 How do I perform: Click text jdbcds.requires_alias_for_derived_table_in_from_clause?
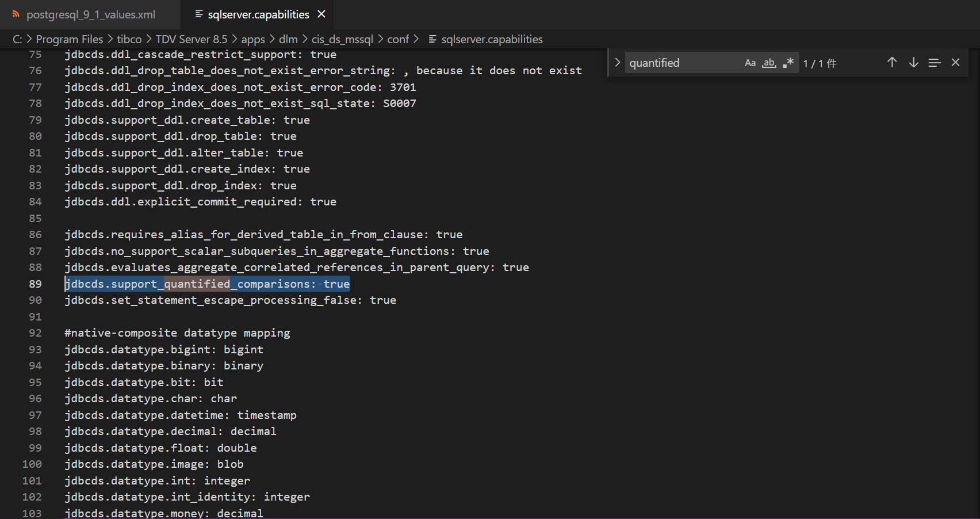tap(243, 235)
